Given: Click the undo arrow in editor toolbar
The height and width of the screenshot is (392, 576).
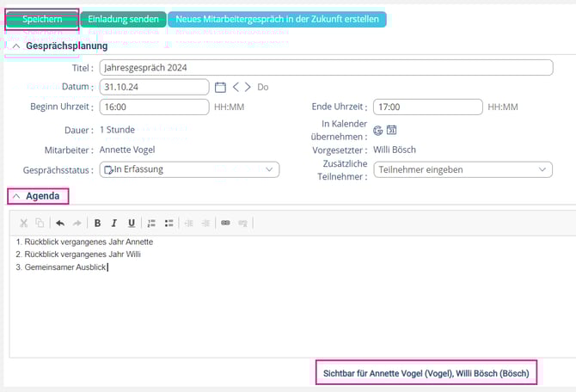Looking at the screenshot, I should 60,223.
